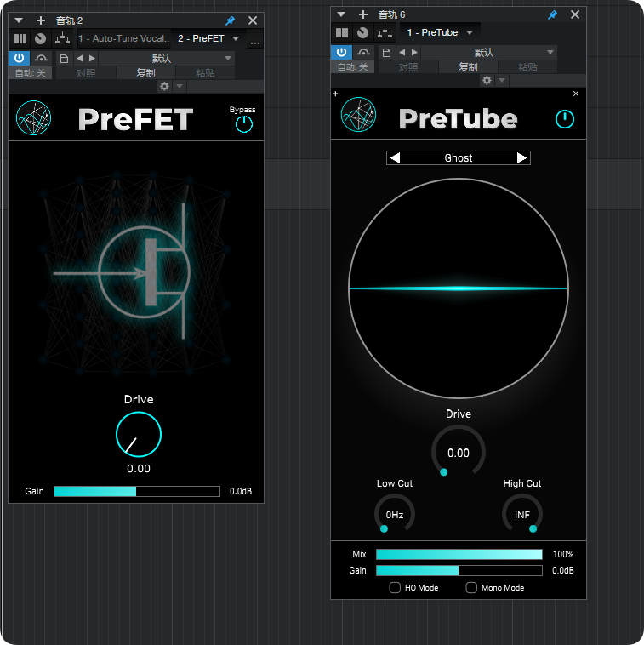Click the PreFET Drive knob

tap(139, 434)
